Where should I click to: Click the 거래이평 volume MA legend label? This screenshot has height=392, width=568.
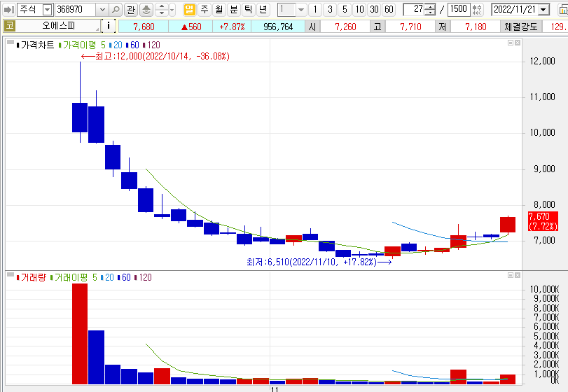tap(71, 278)
